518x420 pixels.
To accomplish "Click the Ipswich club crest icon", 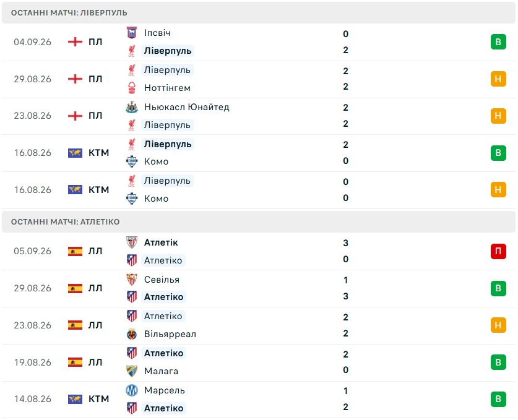I will coord(132,33).
